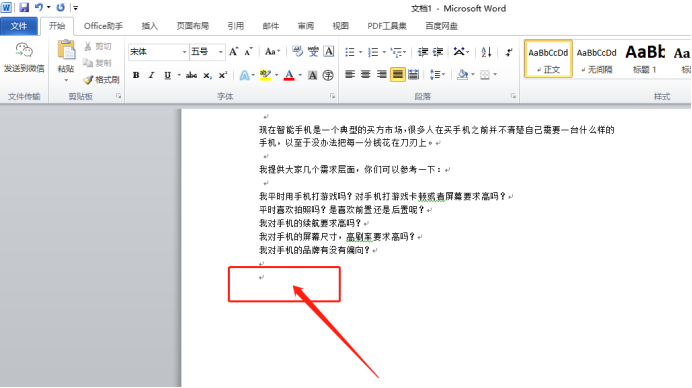Toggle show paragraph marks button

point(509,52)
